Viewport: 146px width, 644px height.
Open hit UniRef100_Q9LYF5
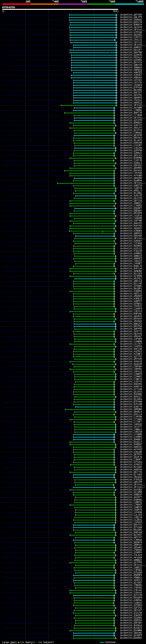click(x=131, y=17)
